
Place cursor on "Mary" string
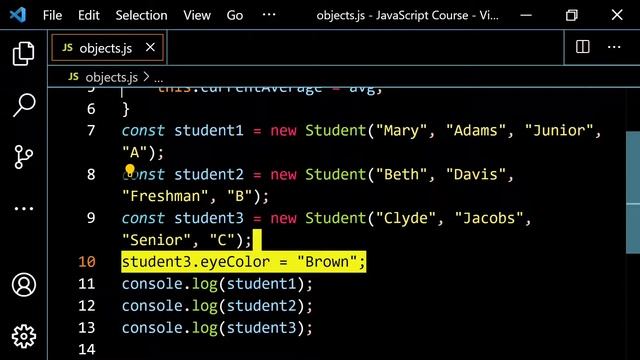pos(401,131)
